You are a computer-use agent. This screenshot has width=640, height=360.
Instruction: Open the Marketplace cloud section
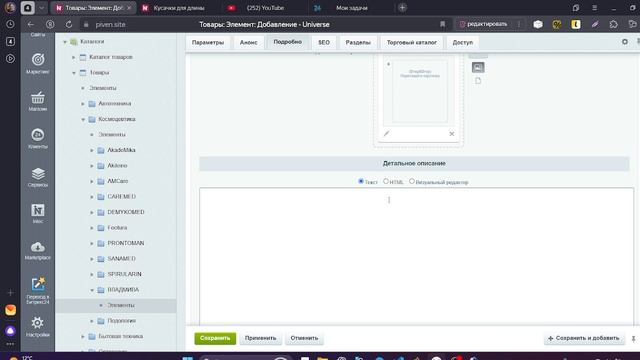point(38,250)
